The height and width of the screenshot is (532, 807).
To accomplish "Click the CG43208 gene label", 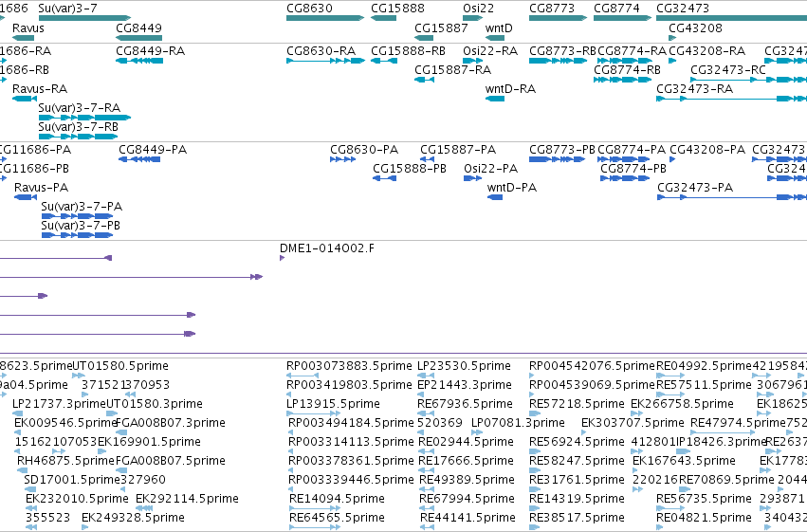I will point(695,28).
